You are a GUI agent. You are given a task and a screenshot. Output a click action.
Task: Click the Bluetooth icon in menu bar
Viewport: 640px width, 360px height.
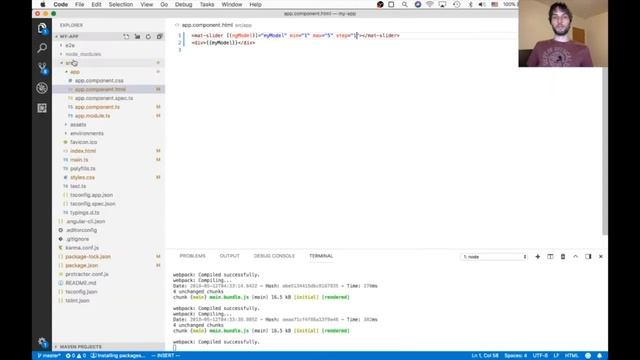click(x=470, y=4)
